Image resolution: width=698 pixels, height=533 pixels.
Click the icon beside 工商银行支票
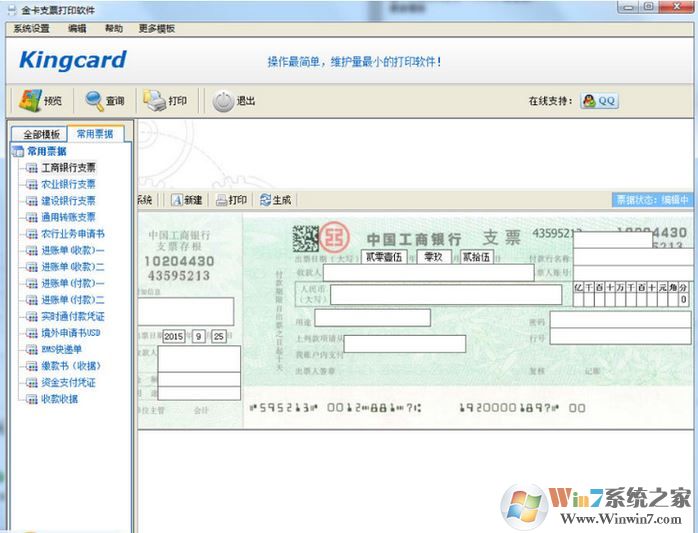[x=32, y=168]
